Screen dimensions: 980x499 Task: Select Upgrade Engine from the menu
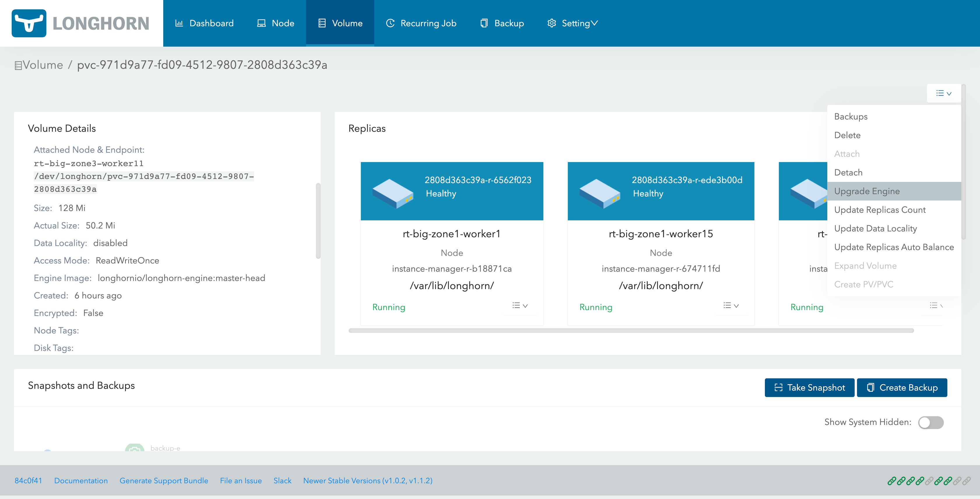tap(867, 191)
